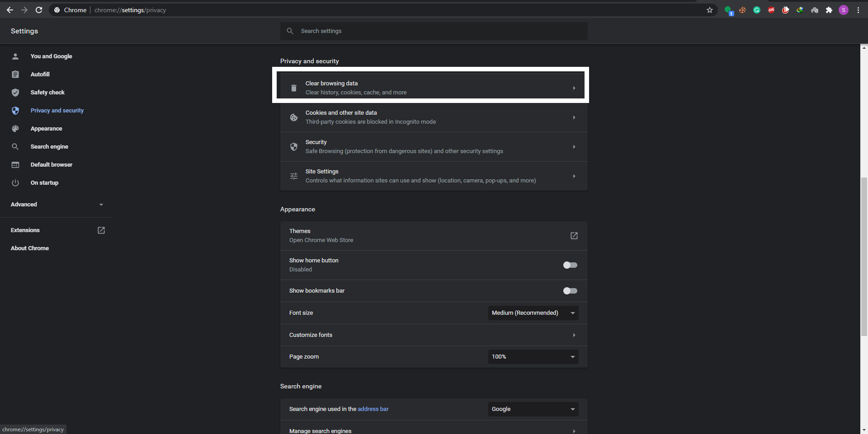Click the purple S profile avatar

(844, 10)
